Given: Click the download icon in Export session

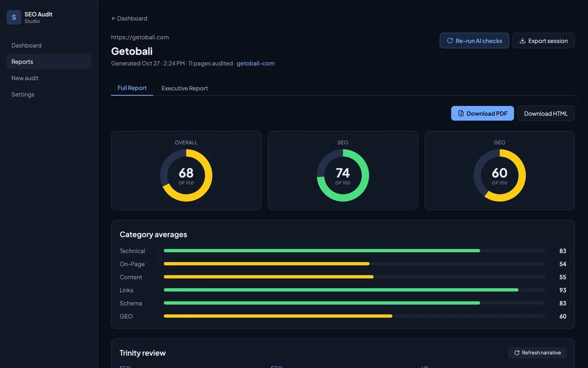Looking at the screenshot, I should point(522,41).
